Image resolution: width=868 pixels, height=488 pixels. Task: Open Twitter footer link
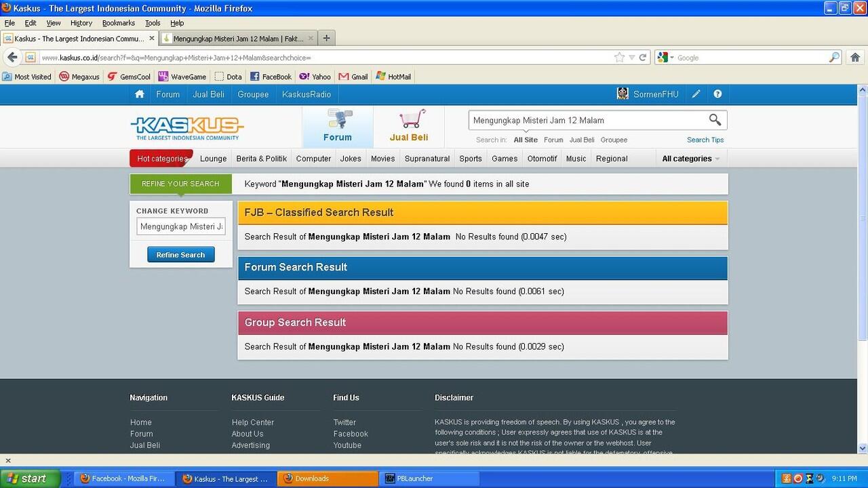point(344,422)
